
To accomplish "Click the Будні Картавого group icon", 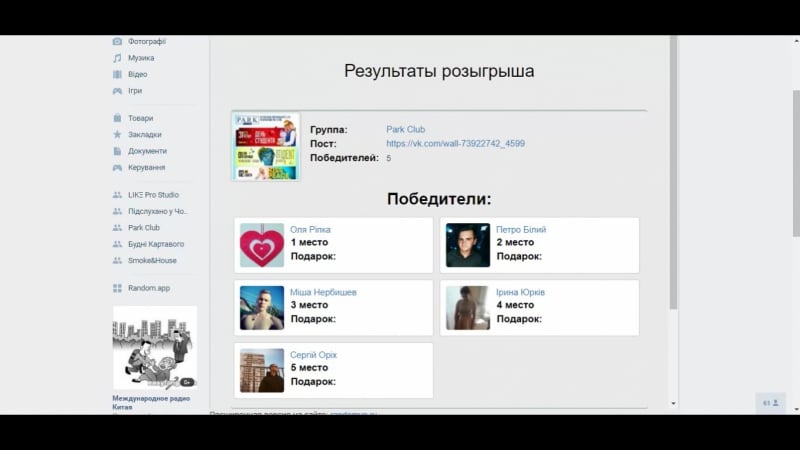I will pos(117,243).
